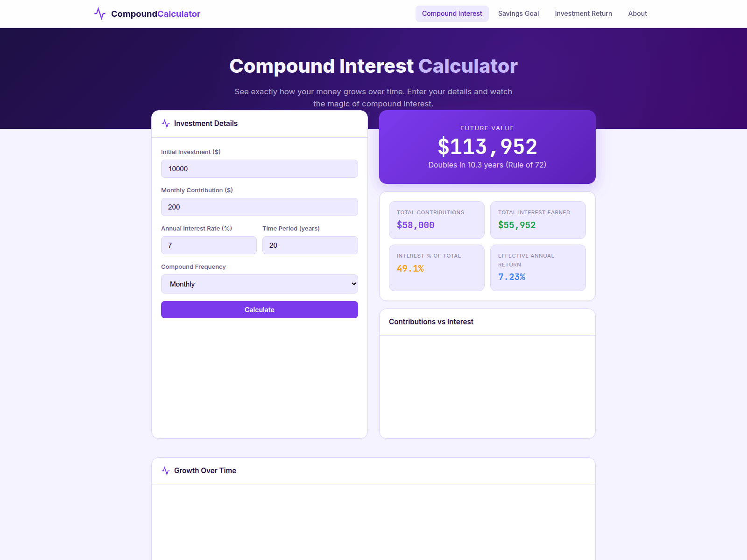Switch to the Savings Goal page

click(518, 14)
